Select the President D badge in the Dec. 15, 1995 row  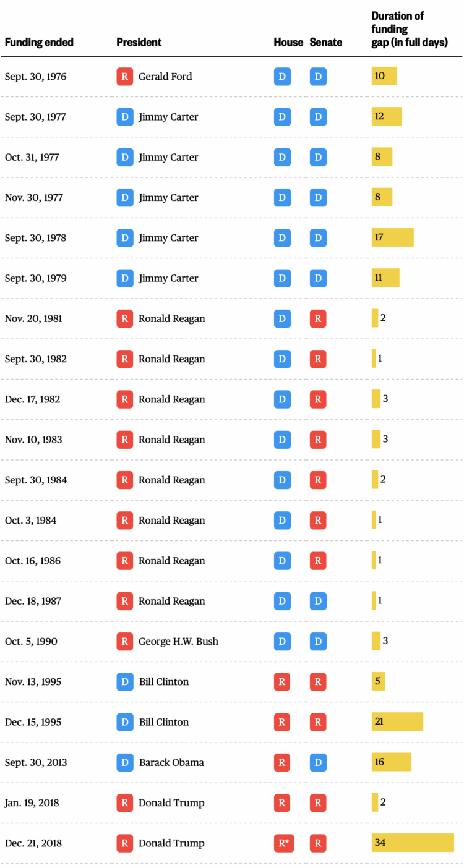tap(124, 722)
